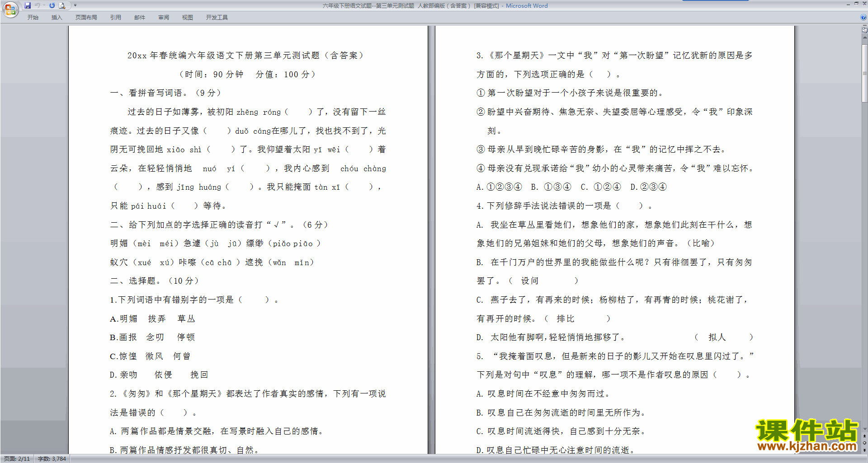The width and height of the screenshot is (868, 463).
Task: Click the line A.两篇作品都是情景交融
Action: 217,431
